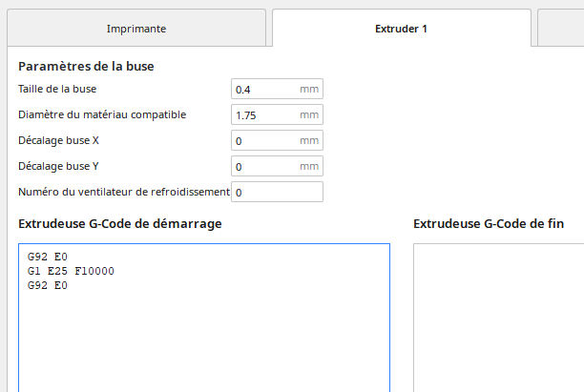
Task: Click the Paramètres de la buse heading
Action: 86,67
